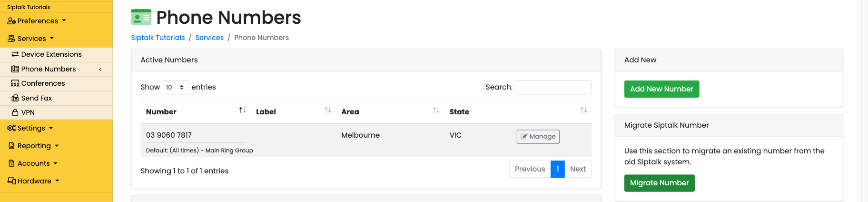
Task: Click the Migrate Number button
Action: tap(659, 183)
